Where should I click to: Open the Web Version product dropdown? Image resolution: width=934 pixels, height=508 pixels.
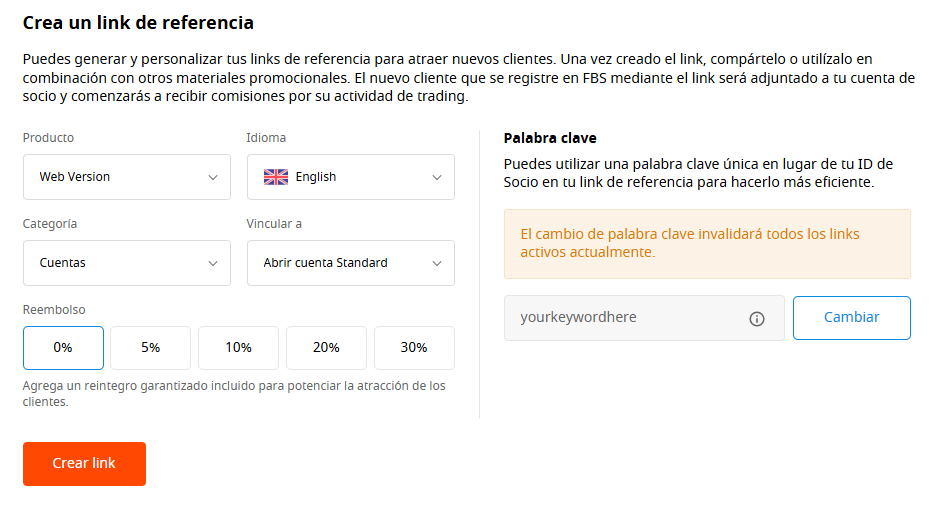click(127, 177)
